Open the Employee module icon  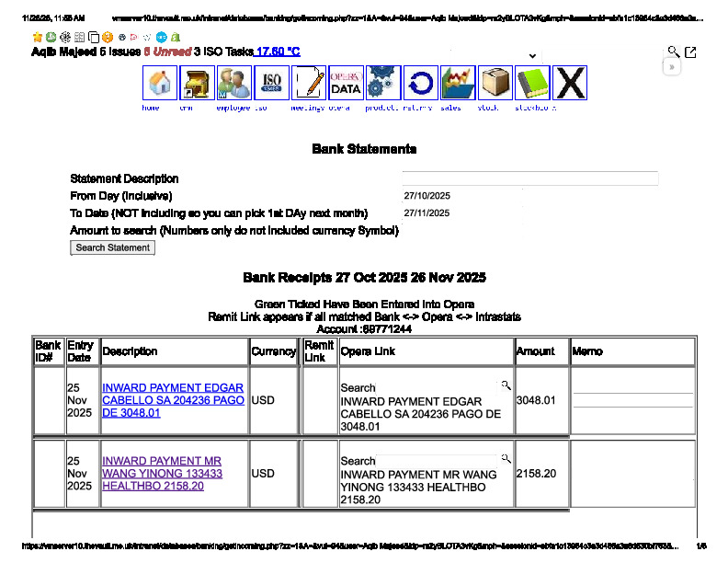click(x=234, y=83)
